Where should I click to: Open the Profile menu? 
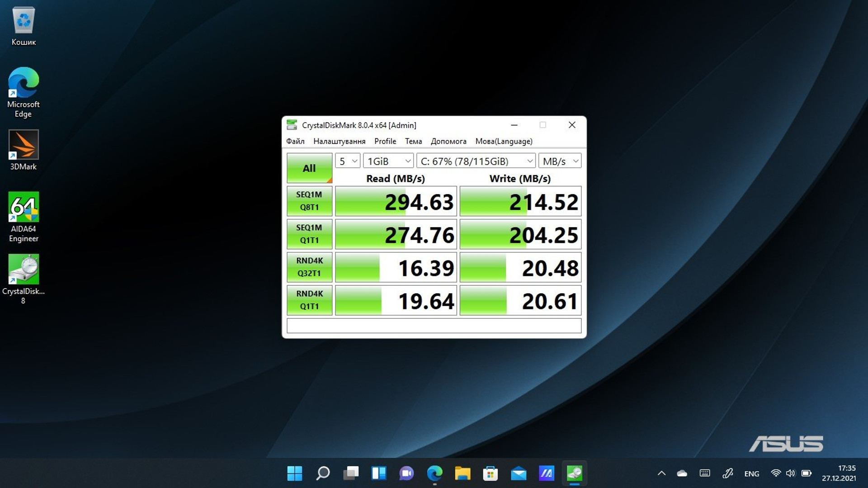coord(385,141)
